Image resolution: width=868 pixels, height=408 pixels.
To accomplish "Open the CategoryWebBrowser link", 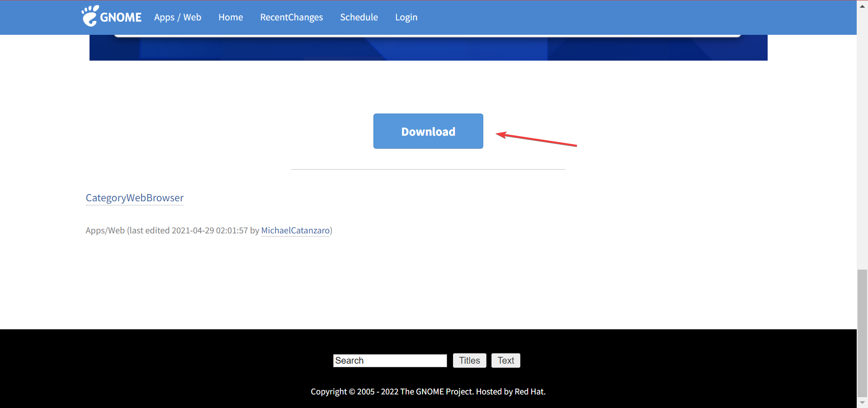I will (x=134, y=198).
